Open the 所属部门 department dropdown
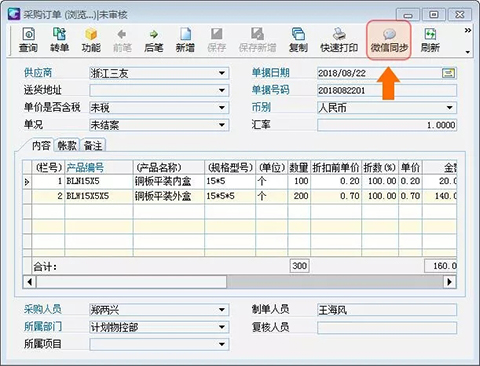Viewport: 480px width, 366px height. 222,327
